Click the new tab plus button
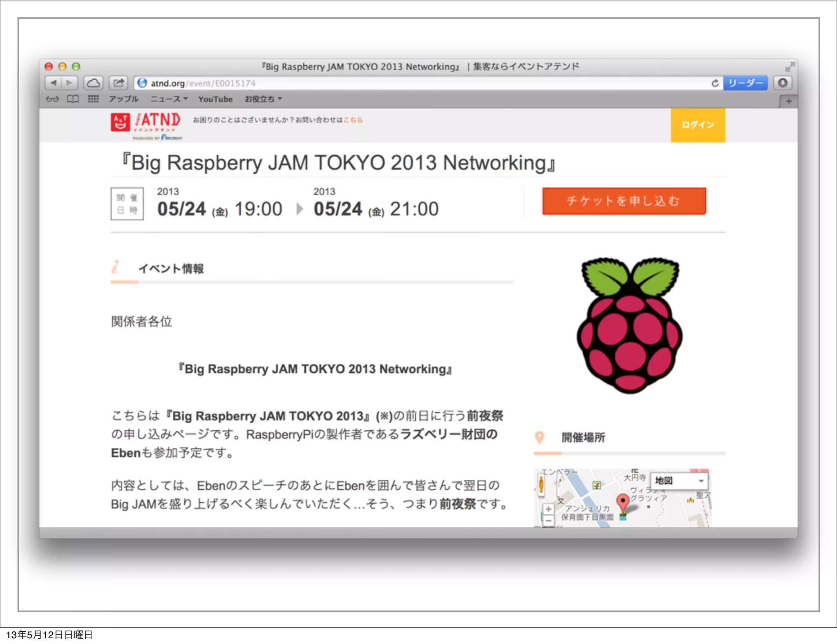837x644 pixels. [788, 101]
